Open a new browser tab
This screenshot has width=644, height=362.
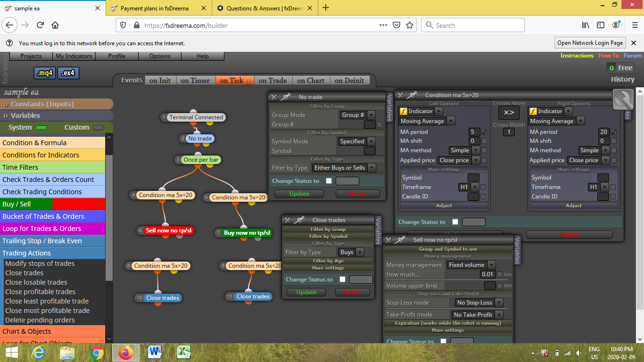point(326,8)
